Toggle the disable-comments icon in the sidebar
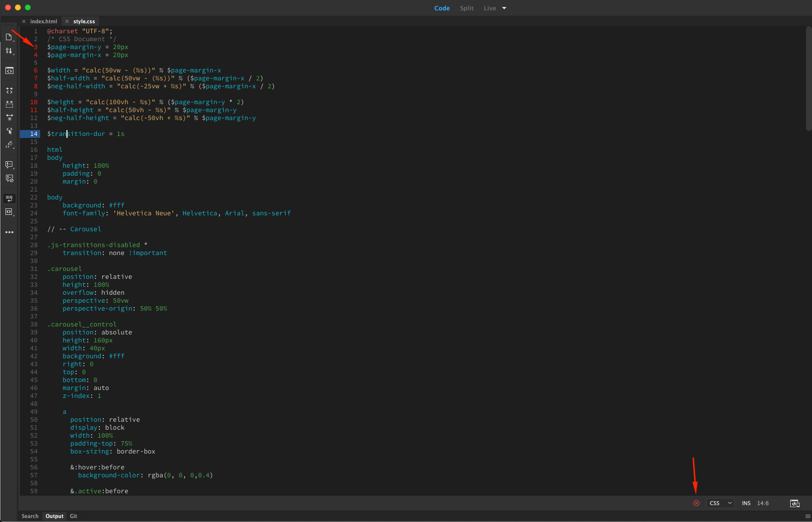Image resolution: width=812 pixels, height=522 pixels. click(x=9, y=178)
